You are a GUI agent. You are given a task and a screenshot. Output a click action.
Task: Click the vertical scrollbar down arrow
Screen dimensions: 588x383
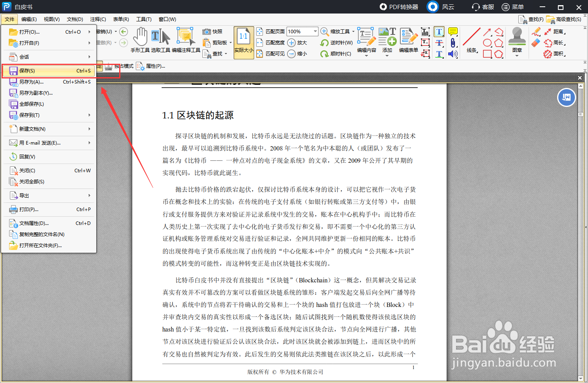pos(580,378)
